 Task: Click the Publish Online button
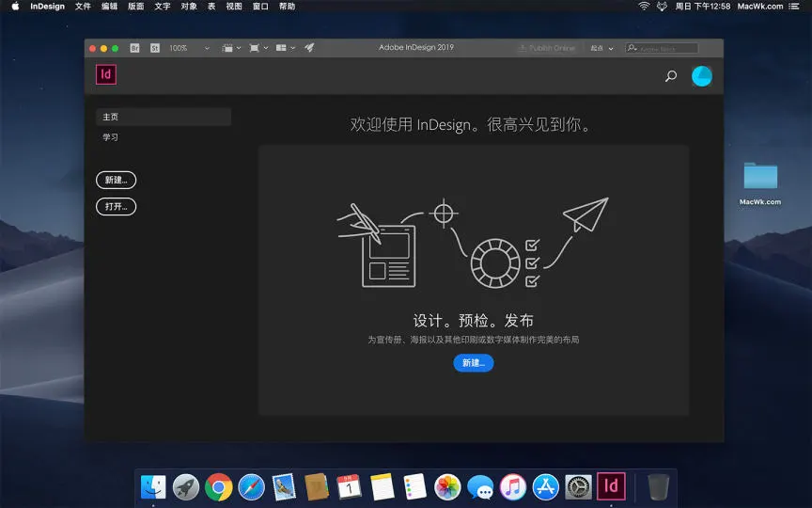(547, 48)
